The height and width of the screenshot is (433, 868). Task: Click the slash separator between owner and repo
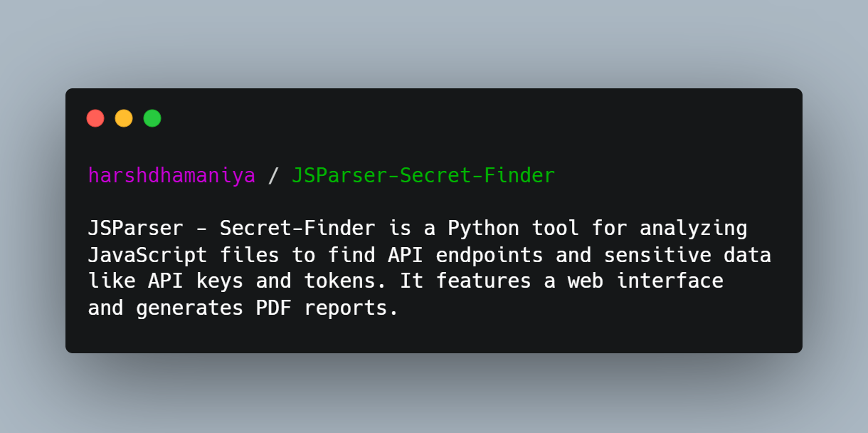point(273,175)
